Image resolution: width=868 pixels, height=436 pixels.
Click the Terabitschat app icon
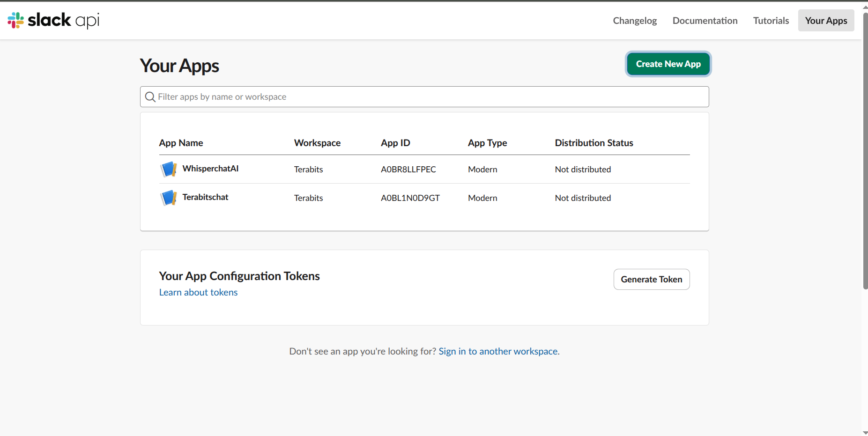[169, 198]
